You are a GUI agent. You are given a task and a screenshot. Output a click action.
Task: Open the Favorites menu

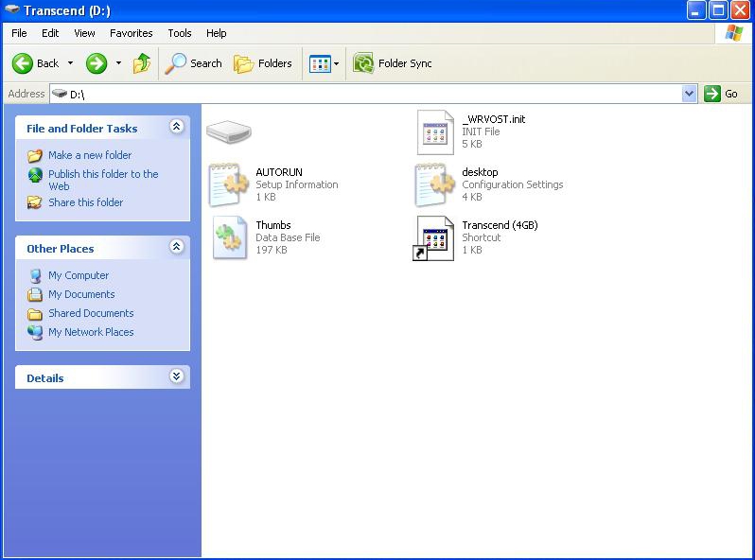pos(131,33)
